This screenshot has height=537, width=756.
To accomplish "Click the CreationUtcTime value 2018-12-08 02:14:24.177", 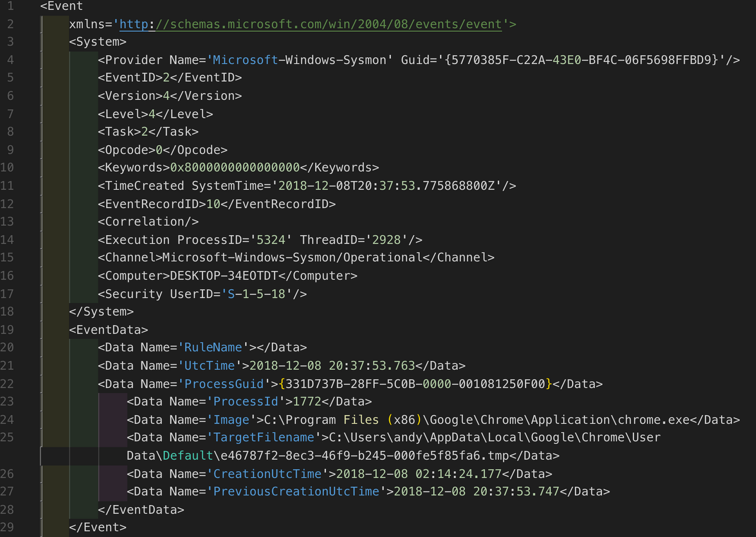I will click(419, 474).
